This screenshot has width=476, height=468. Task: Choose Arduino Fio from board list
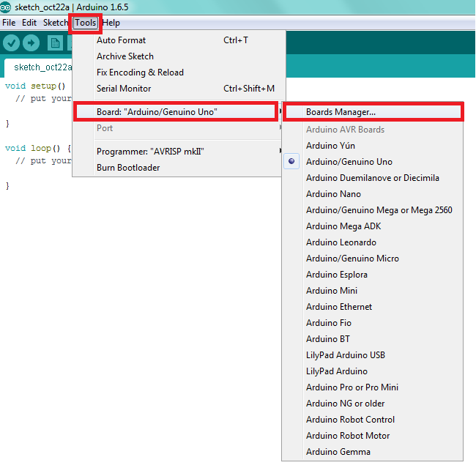[x=373, y=322]
